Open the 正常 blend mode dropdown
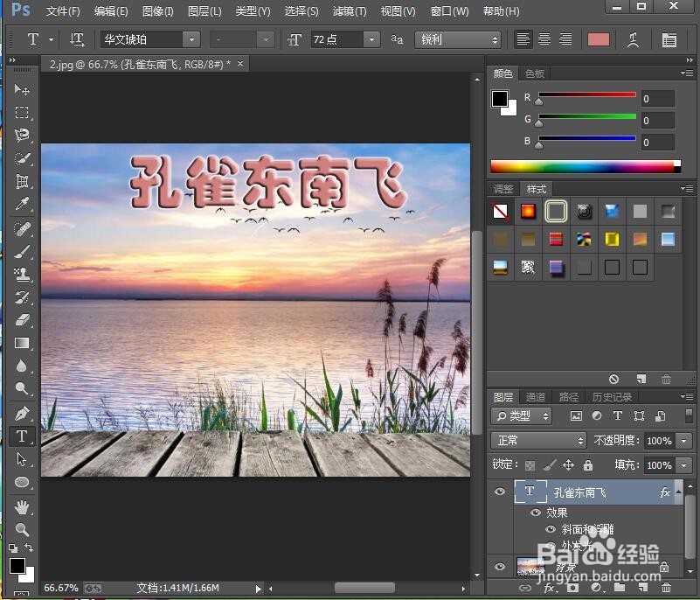Image resolution: width=700 pixels, height=600 pixels. tap(537, 441)
